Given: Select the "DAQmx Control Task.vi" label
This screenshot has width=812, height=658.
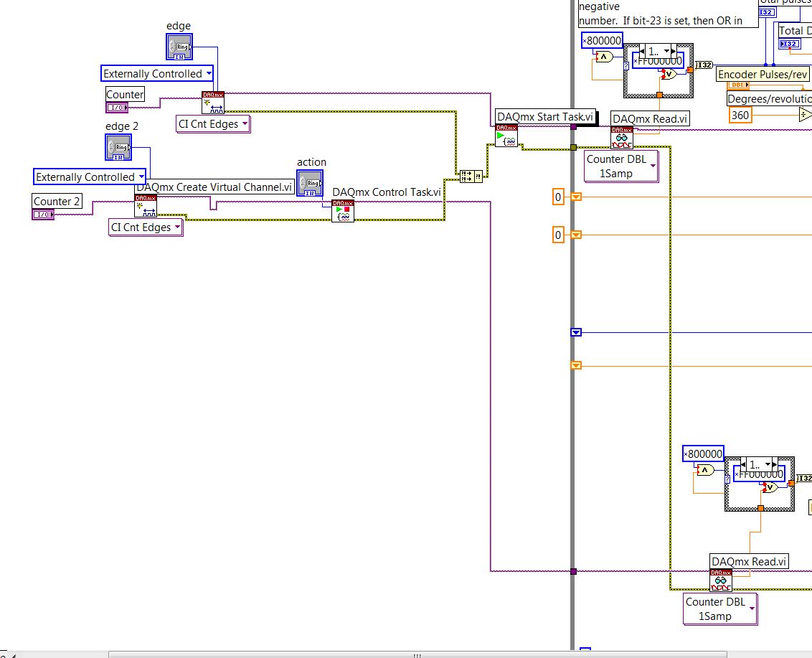Looking at the screenshot, I should coord(387,192).
